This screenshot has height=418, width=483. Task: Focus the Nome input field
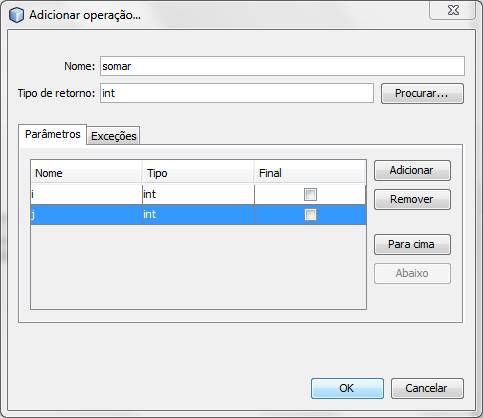click(282, 66)
